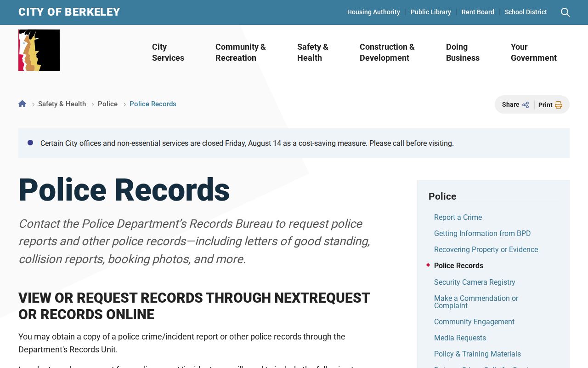Click the Share icon button
The image size is (588, 368).
[x=515, y=105]
